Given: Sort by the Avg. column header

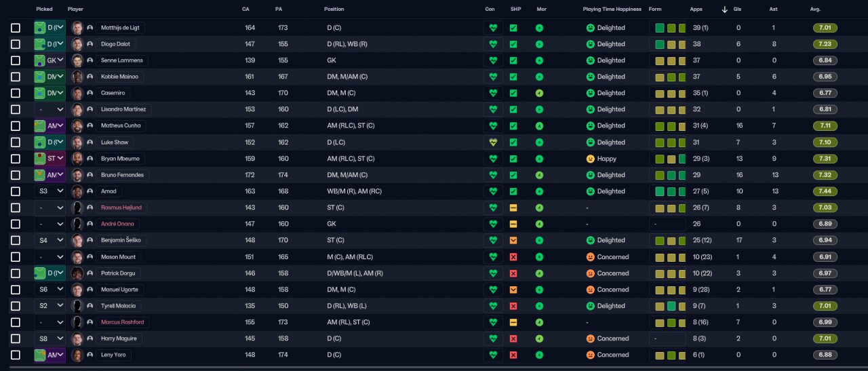Looking at the screenshot, I should point(815,9).
